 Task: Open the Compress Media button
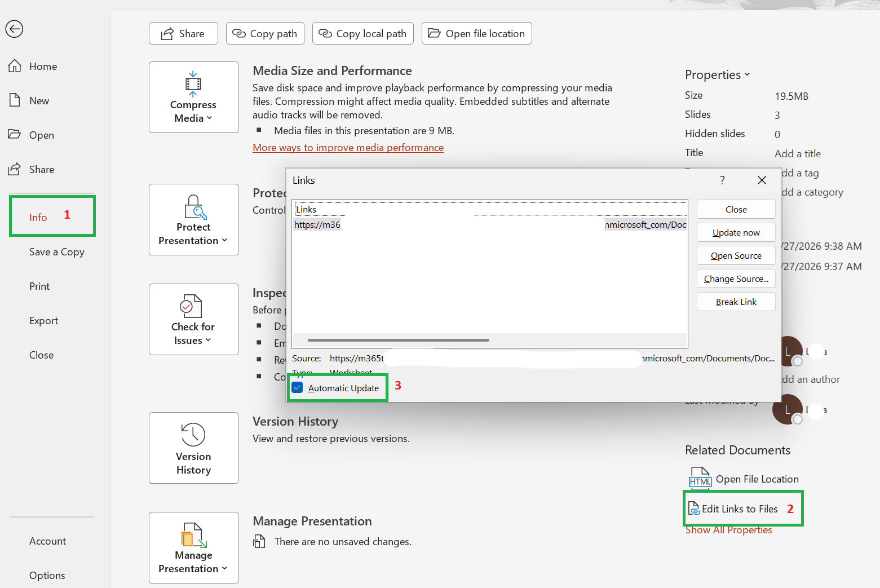click(193, 97)
